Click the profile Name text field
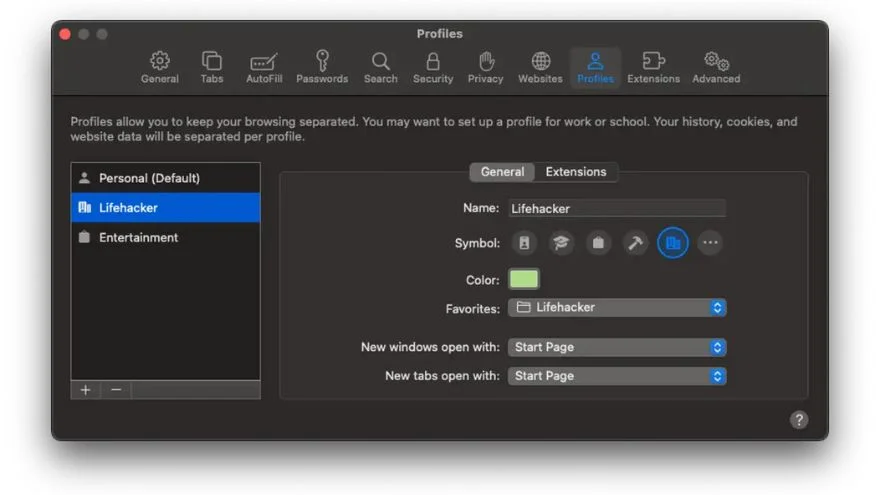 pos(617,209)
